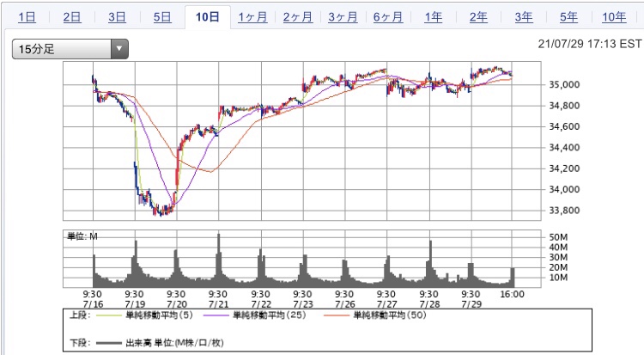This screenshot has height=355, width=644.
Task: Click the 33,800 price axis label
Action: pos(564,211)
